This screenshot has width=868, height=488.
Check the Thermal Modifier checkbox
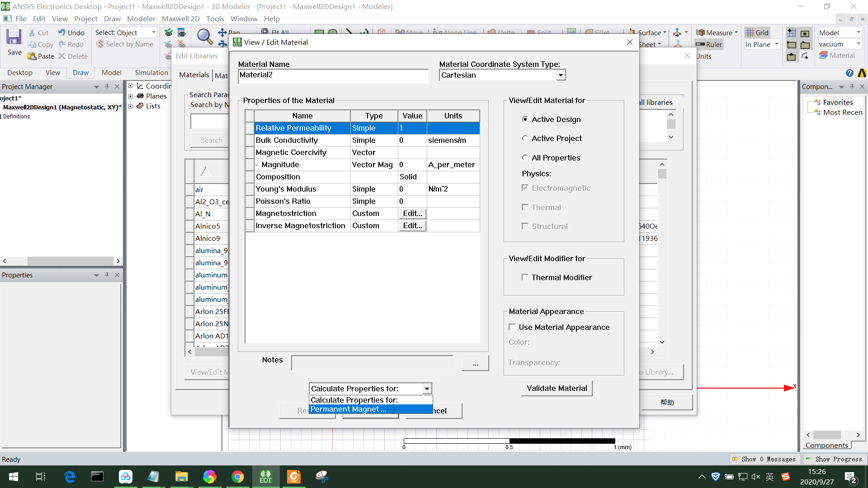pos(525,277)
